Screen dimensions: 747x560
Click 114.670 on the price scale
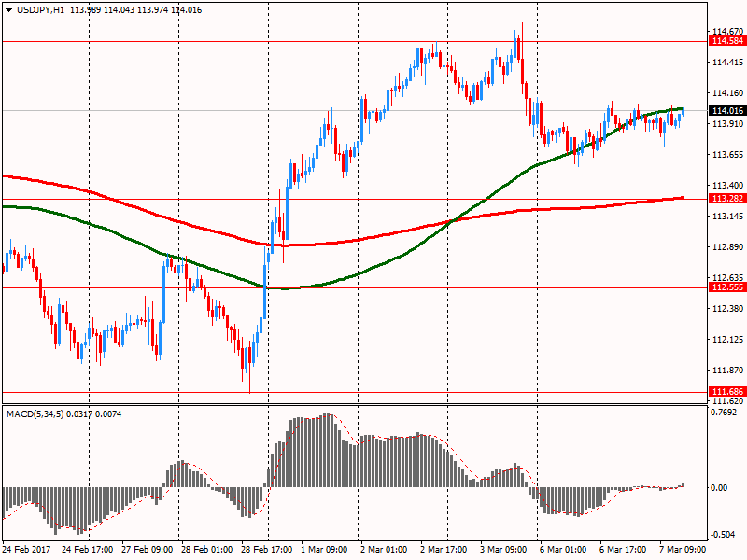point(726,31)
